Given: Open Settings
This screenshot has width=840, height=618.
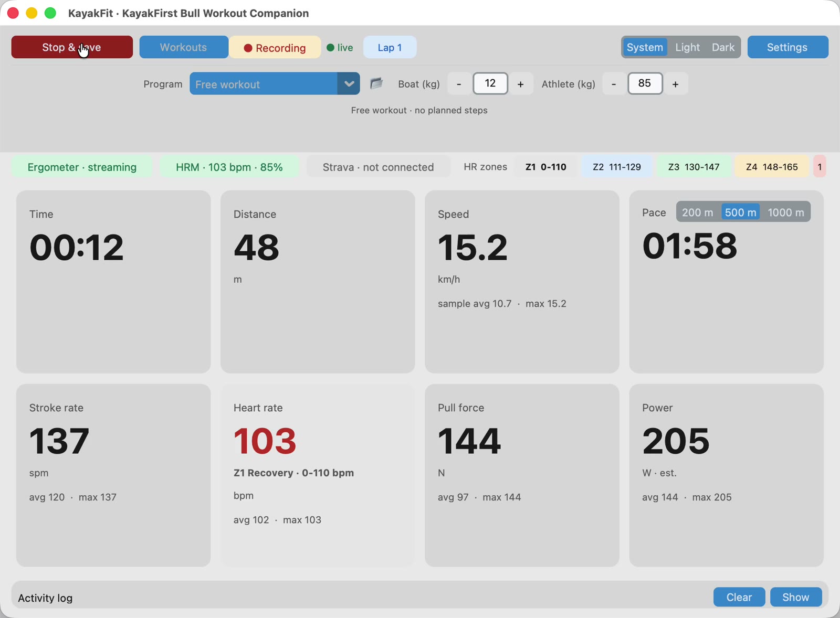Looking at the screenshot, I should click(x=787, y=47).
